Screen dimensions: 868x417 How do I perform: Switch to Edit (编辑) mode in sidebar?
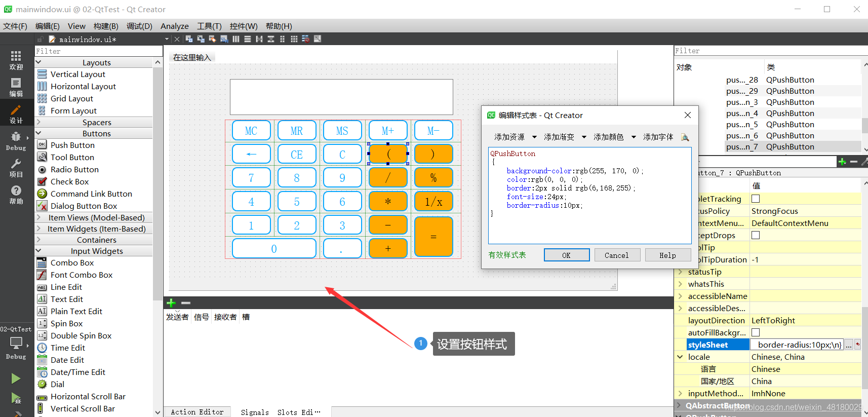coord(16,87)
